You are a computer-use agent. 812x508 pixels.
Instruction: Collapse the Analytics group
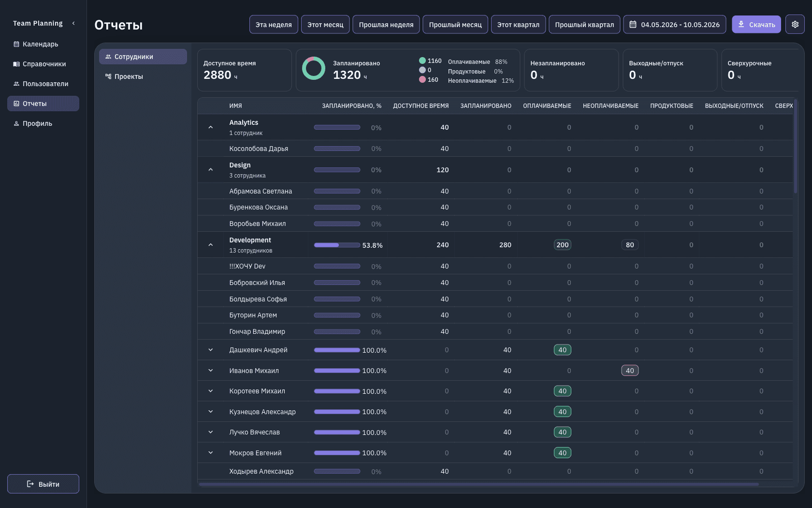click(x=211, y=127)
